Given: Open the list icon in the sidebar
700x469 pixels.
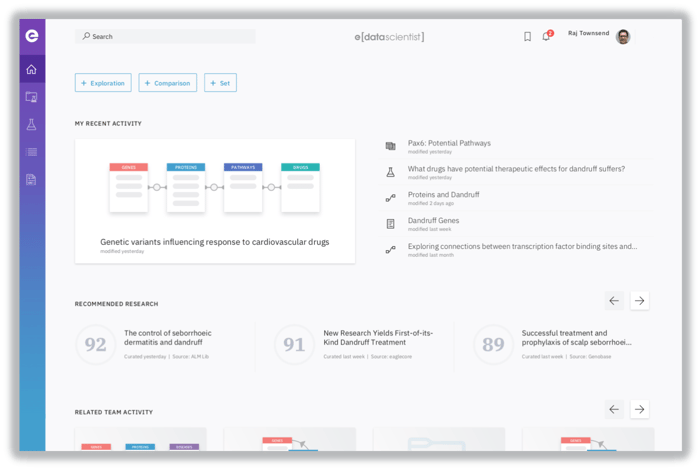Looking at the screenshot, I should tap(31, 152).
